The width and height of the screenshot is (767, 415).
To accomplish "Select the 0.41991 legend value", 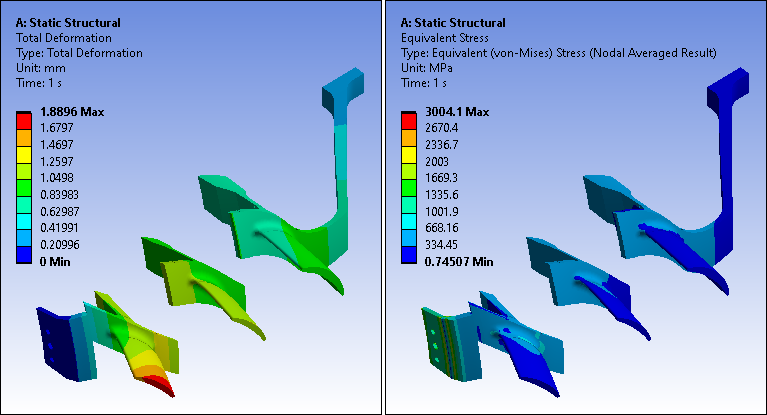I will click(x=59, y=228).
